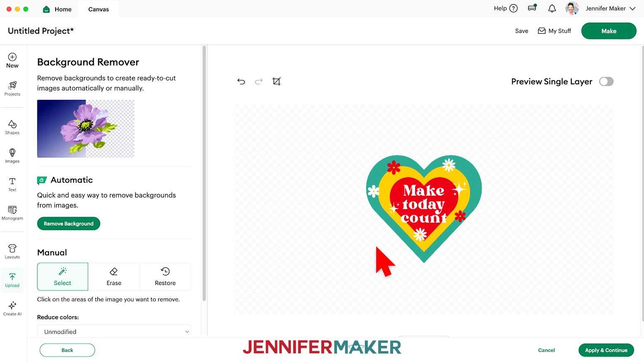Click the Reduce colors label
Screen dimensions: 644x362
[58, 317]
